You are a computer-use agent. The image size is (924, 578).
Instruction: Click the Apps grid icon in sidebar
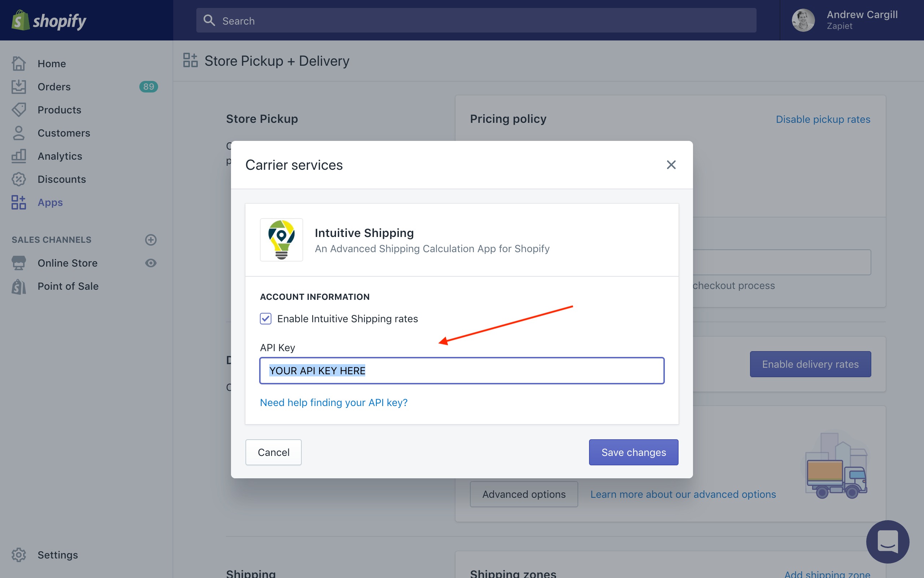[x=19, y=202]
